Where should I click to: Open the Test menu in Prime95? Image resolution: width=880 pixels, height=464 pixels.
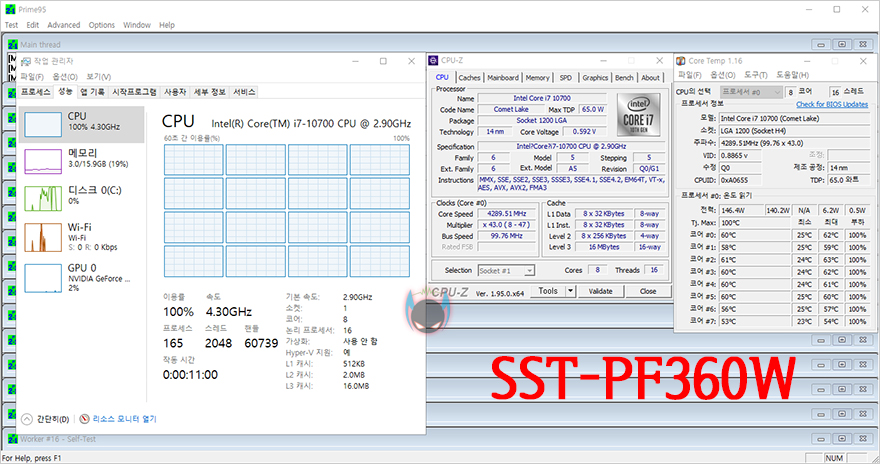point(11,25)
